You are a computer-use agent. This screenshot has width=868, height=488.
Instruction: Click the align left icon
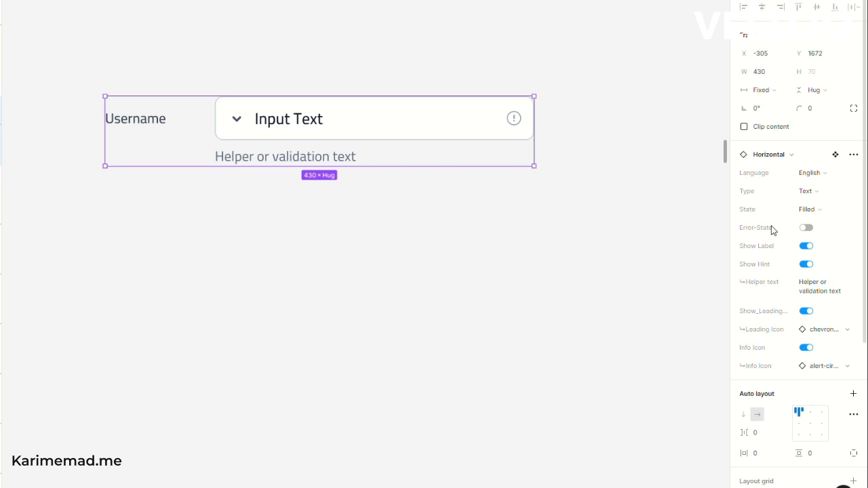pos(744,7)
